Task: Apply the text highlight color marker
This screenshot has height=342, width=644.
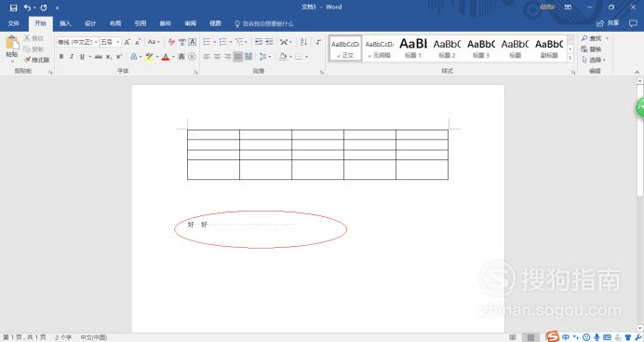Action: pos(149,57)
